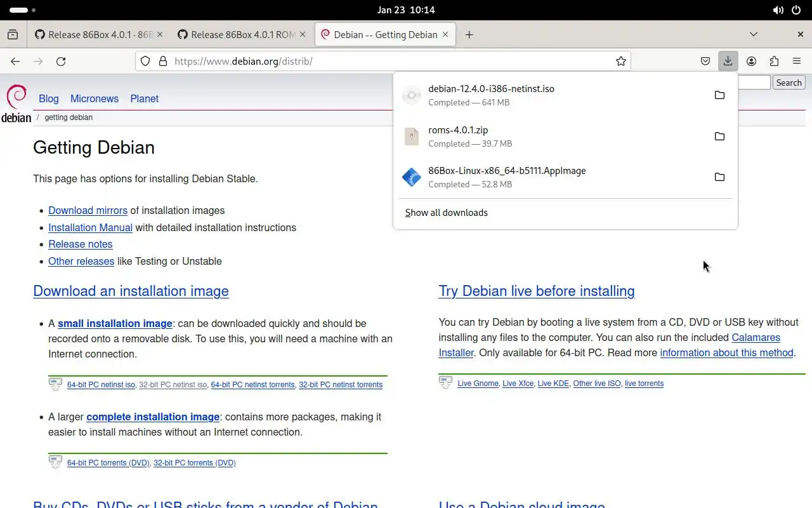Open the Firefox hamburger application menu

797,61
